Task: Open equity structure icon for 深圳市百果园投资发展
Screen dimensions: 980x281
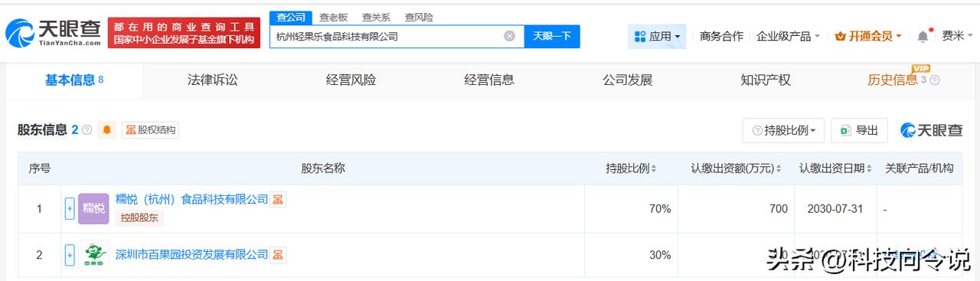Action: tap(279, 254)
